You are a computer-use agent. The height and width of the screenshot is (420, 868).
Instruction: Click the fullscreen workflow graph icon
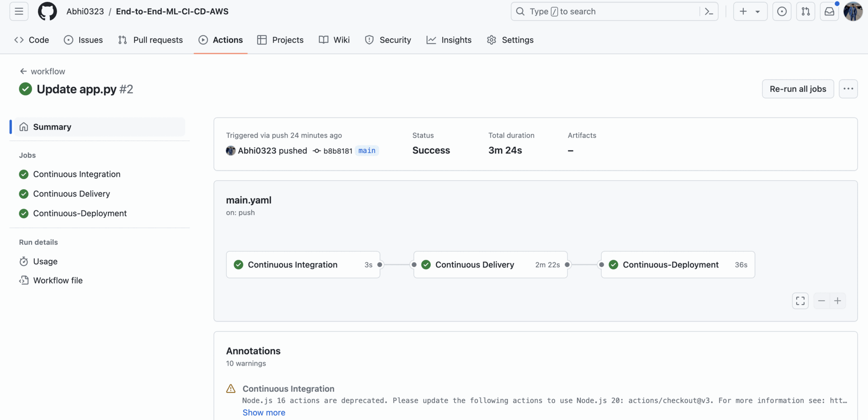pyautogui.click(x=800, y=301)
